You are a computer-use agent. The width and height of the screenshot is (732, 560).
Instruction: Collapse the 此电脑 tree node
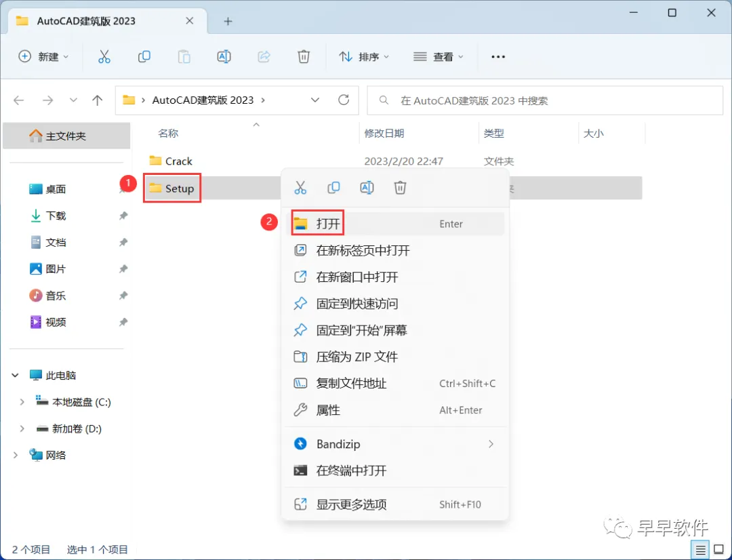tap(16, 375)
